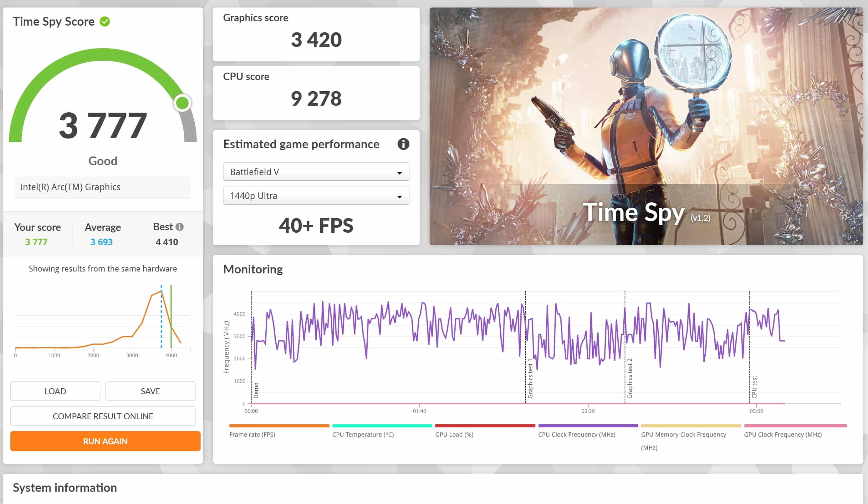Screen dimensions: 868x504
Task: Click the Estimated game performance info icon
Action: pos(403,144)
